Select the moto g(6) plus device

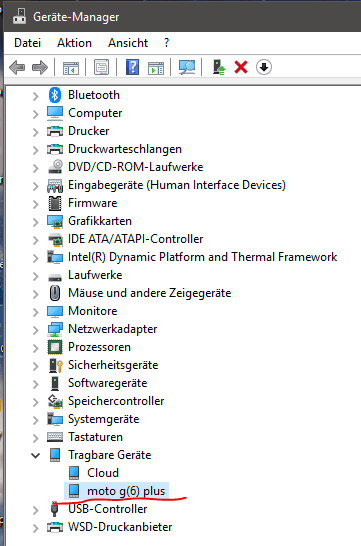(x=117, y=491)
